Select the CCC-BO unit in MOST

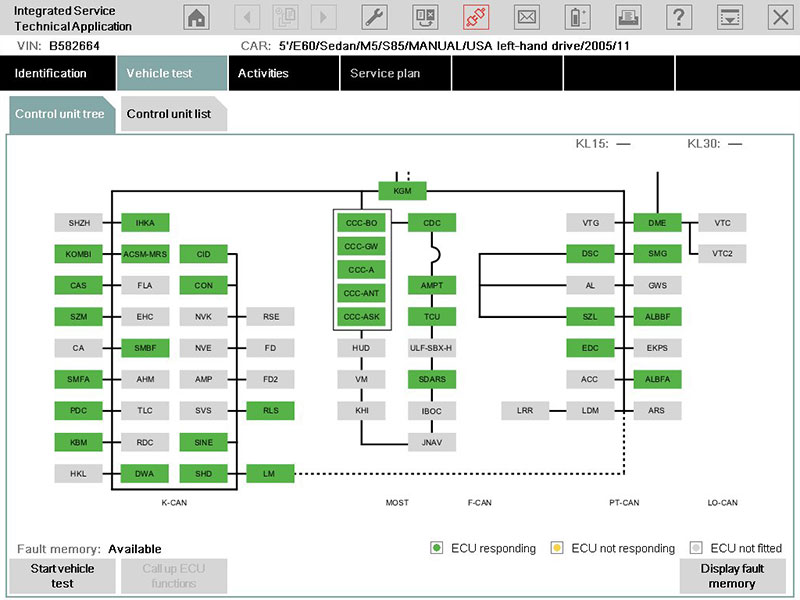coord(360,223)
